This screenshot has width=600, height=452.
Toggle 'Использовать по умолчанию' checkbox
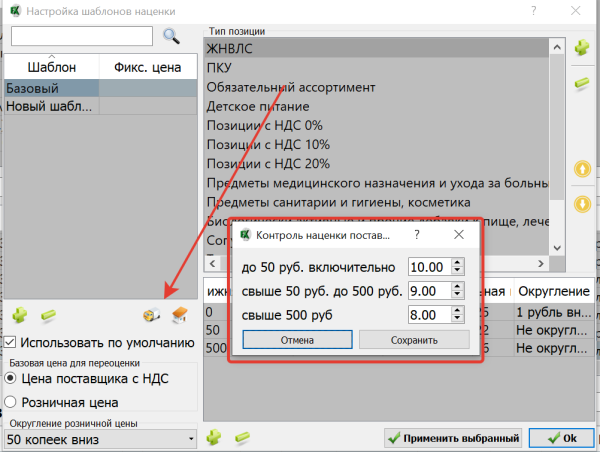tap(10, 343)
